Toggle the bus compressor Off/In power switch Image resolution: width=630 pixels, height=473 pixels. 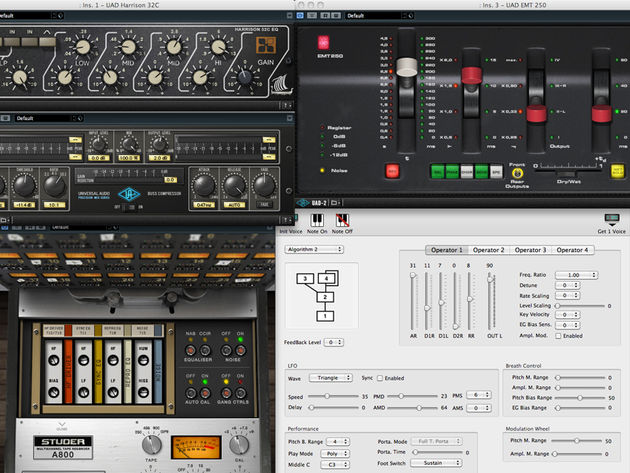point(129,207)
